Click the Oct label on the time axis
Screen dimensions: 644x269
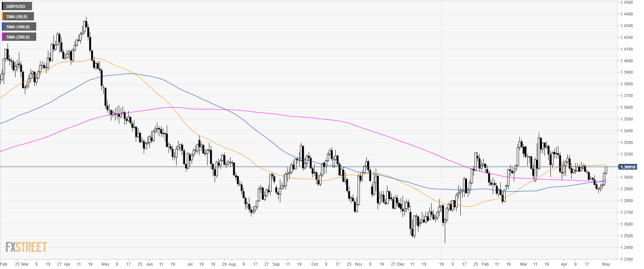315,264
